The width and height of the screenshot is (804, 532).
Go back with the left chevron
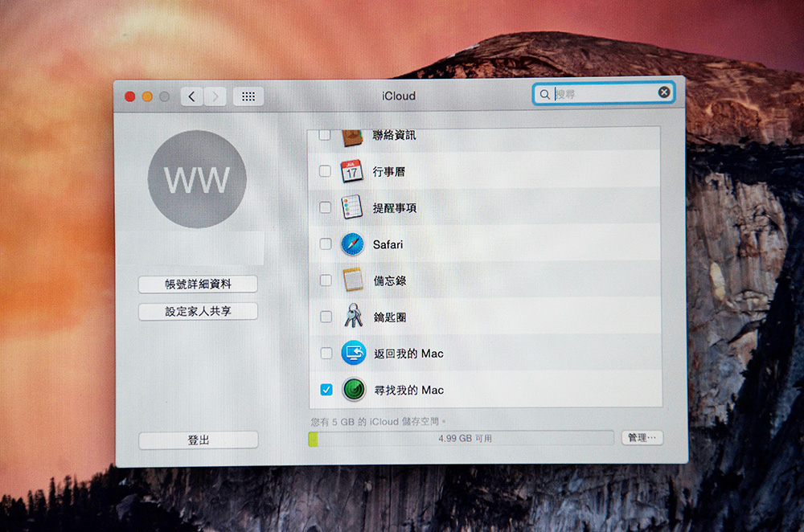pyautogui.click(x=192, y=96)
